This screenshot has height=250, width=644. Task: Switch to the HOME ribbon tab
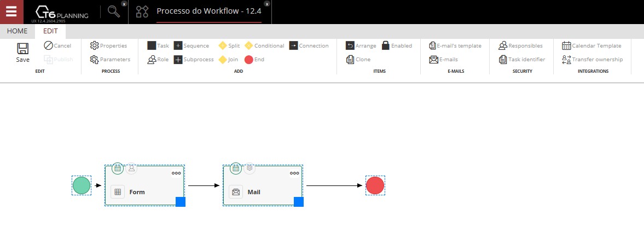click(18, 31)
